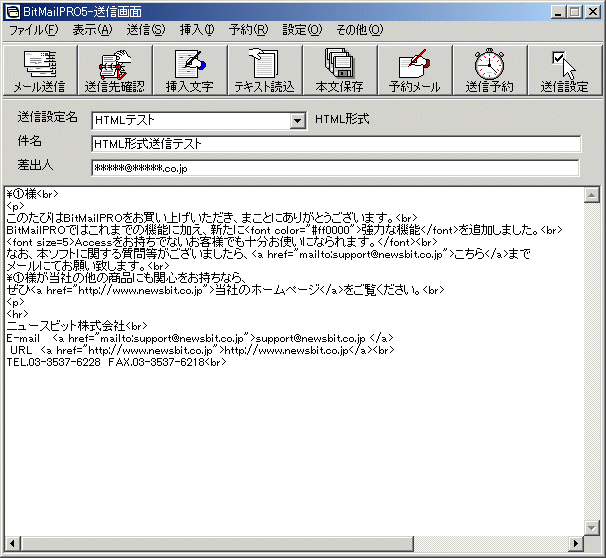Click the horizontal scrollbar right arrow

click(576, 544)
